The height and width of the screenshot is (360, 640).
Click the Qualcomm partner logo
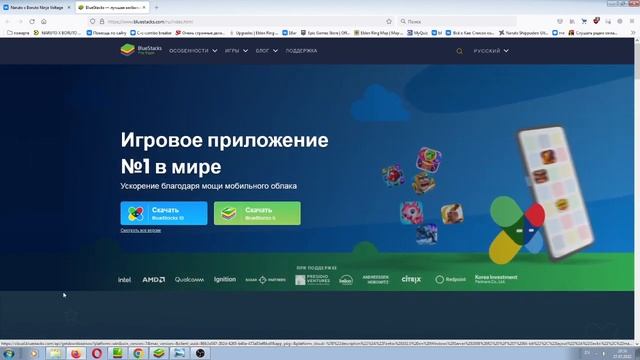point(189,280)
